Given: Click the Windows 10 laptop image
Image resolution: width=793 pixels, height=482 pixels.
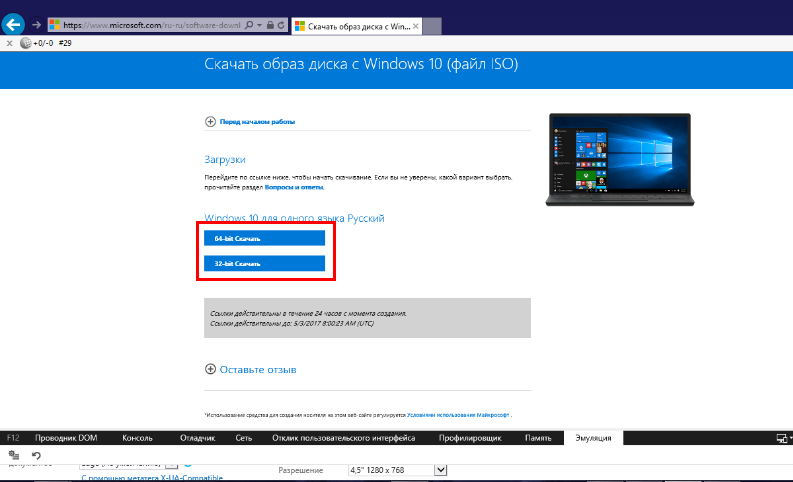Looking at the screenshot, I should click(x=620, y=160).
